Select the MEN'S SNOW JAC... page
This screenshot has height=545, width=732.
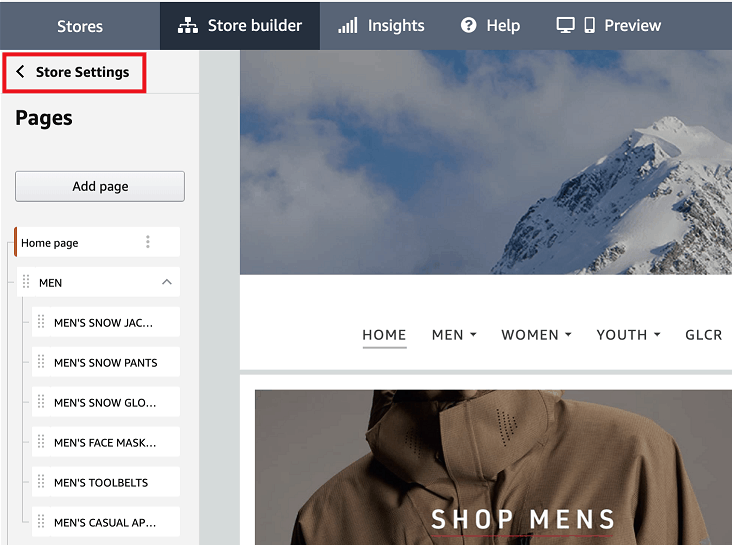106,322
